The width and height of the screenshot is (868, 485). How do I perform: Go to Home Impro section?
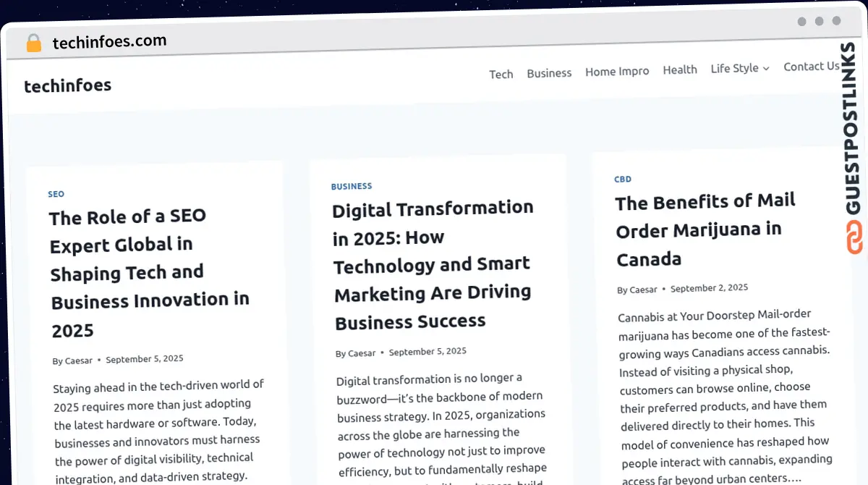coord(617,71)
